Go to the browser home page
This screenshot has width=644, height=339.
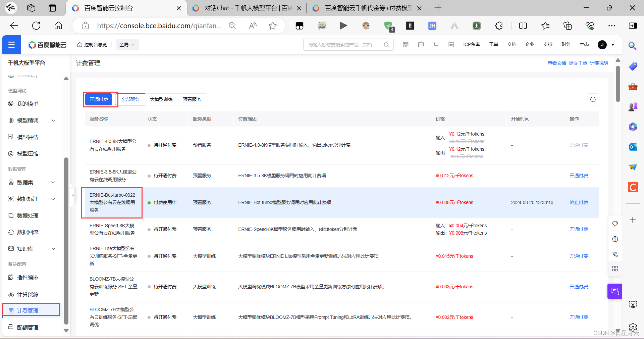pos(58,26)
